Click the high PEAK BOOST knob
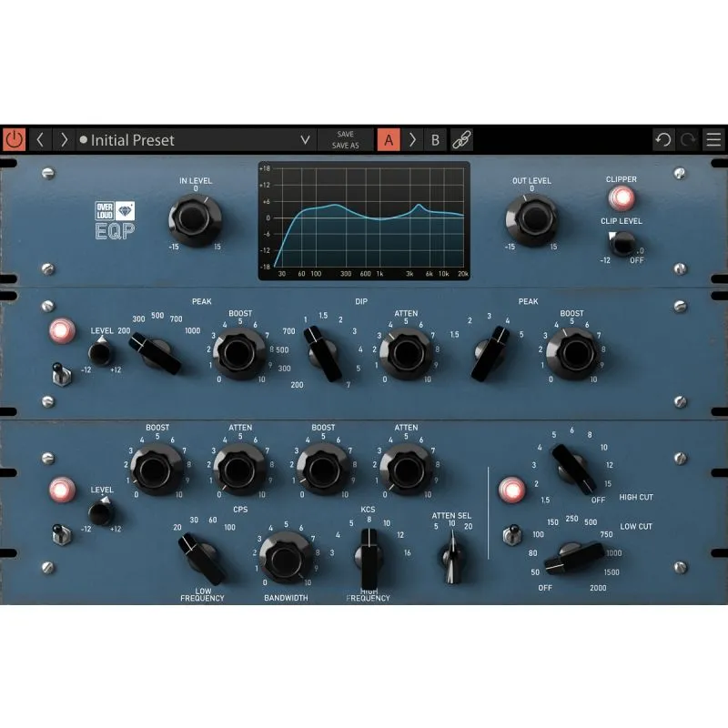The height and width of the screenshot is (728, 728). pos(573,354)
